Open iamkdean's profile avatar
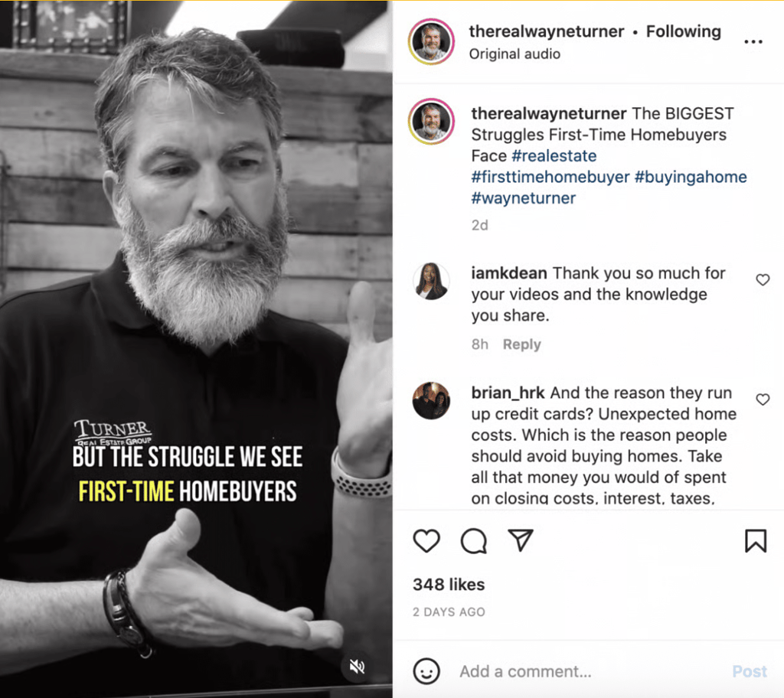The image size is (784, 698). (x=431, y=281)
